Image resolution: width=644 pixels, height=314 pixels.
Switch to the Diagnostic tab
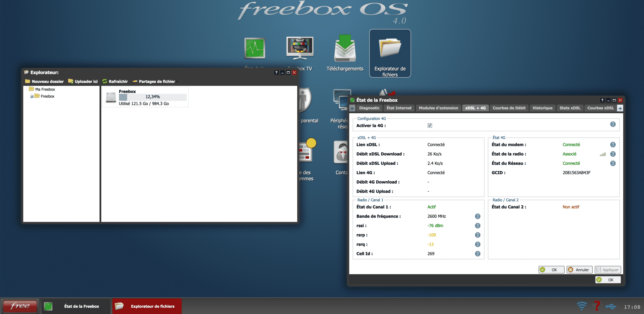(369, 108)
